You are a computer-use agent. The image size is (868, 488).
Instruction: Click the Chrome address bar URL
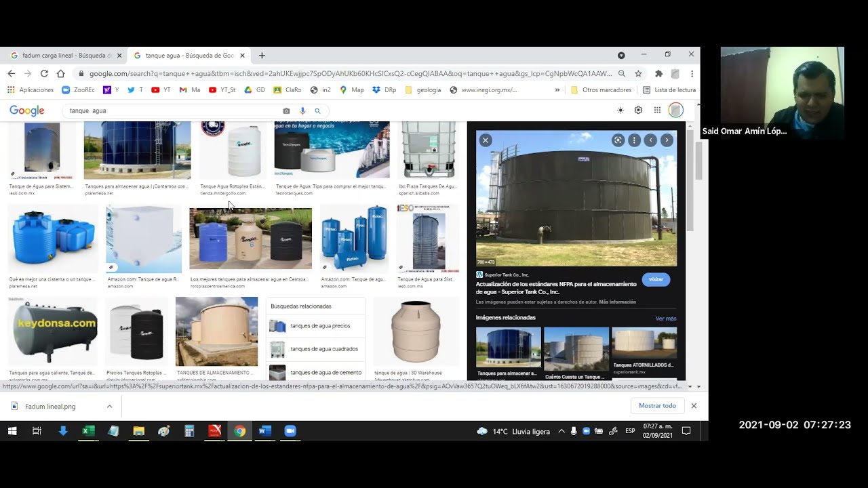pyautogui.click(x=350, y=73)
